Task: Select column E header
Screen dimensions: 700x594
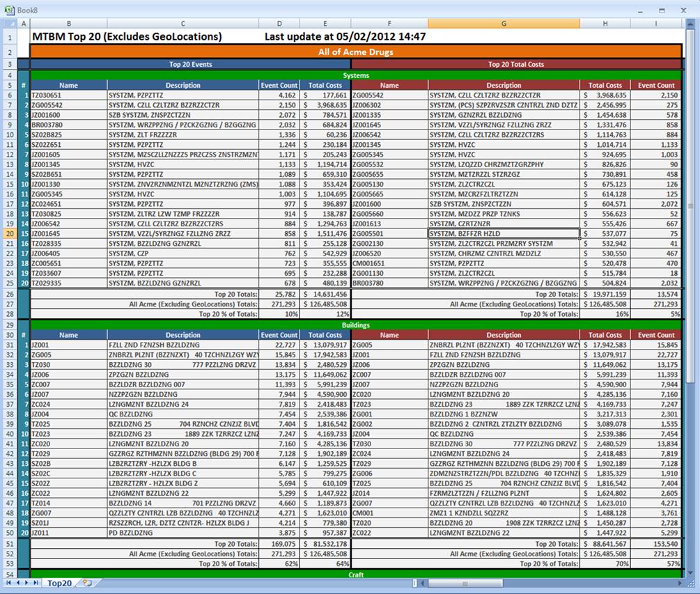Action: [x=325, y=24]
